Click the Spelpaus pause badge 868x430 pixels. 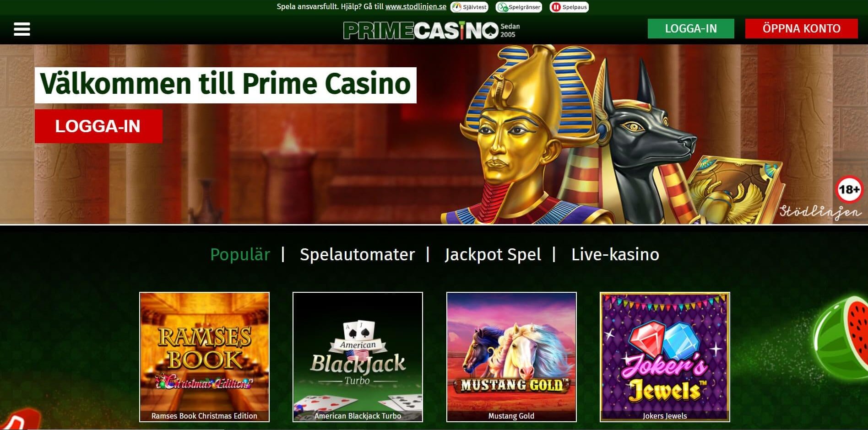(569, 7)
